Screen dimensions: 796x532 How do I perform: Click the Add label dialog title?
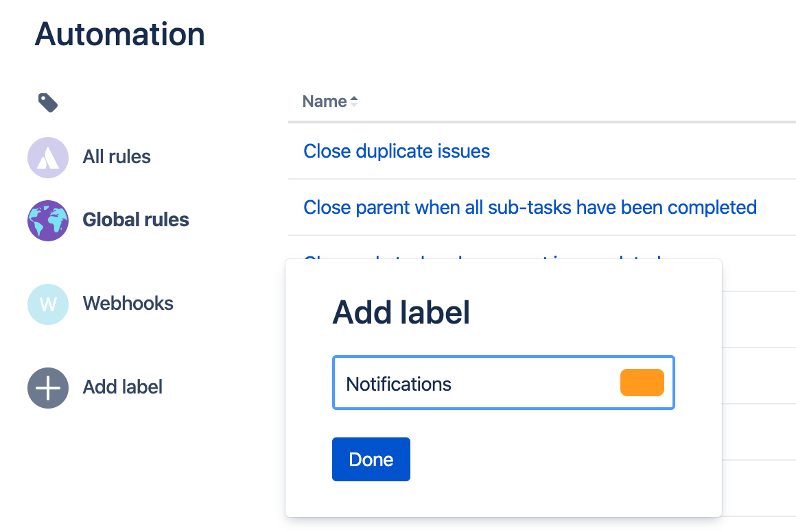coord(401,312)
